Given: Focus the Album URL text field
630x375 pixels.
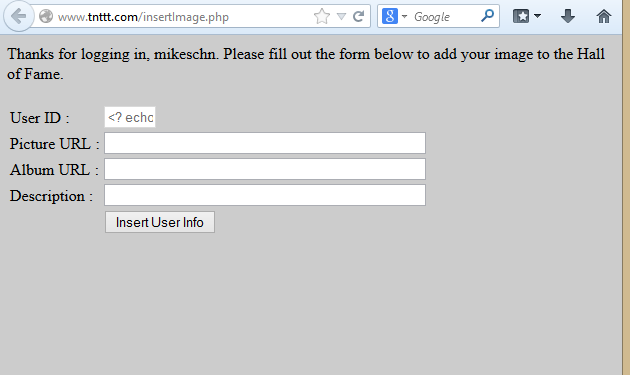Looking at the screenshot, I should tap(265, 169).
